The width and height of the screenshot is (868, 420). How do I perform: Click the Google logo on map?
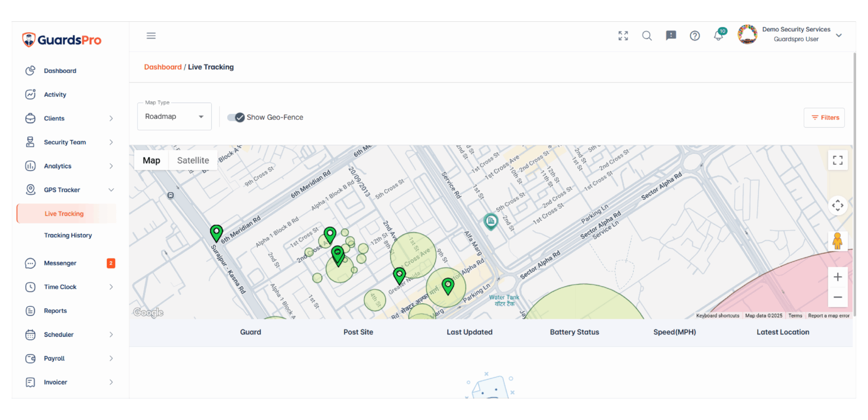[x=148, y=312]
